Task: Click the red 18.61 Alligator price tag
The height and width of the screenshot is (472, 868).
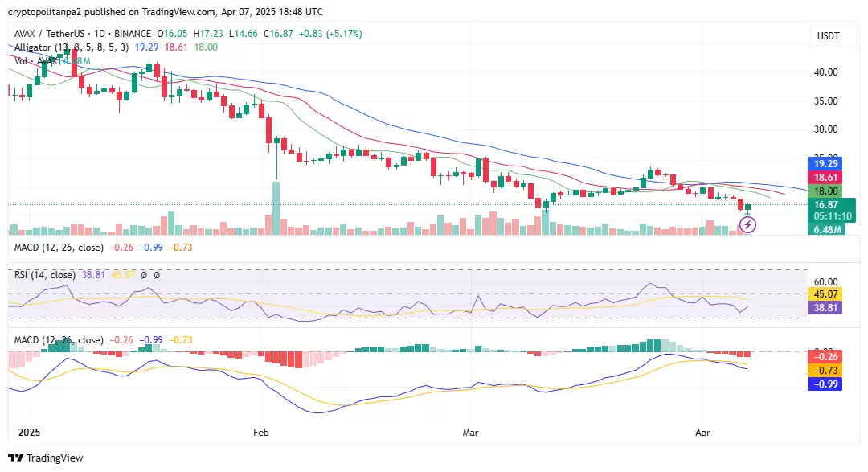Action: tap(823, 177)
